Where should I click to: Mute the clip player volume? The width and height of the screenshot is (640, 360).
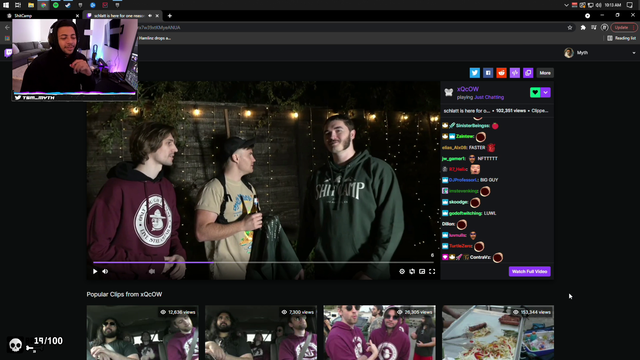(x=105, y=271)
